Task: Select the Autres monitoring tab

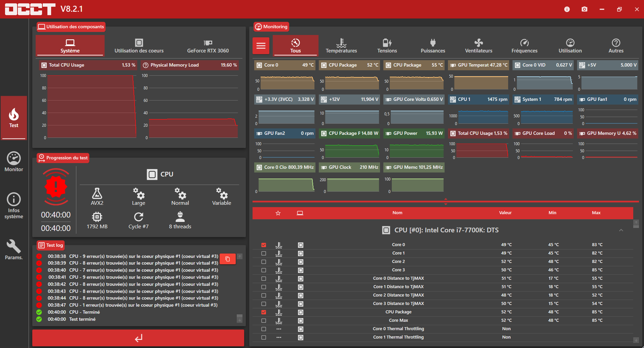Action: pos(616,45)
